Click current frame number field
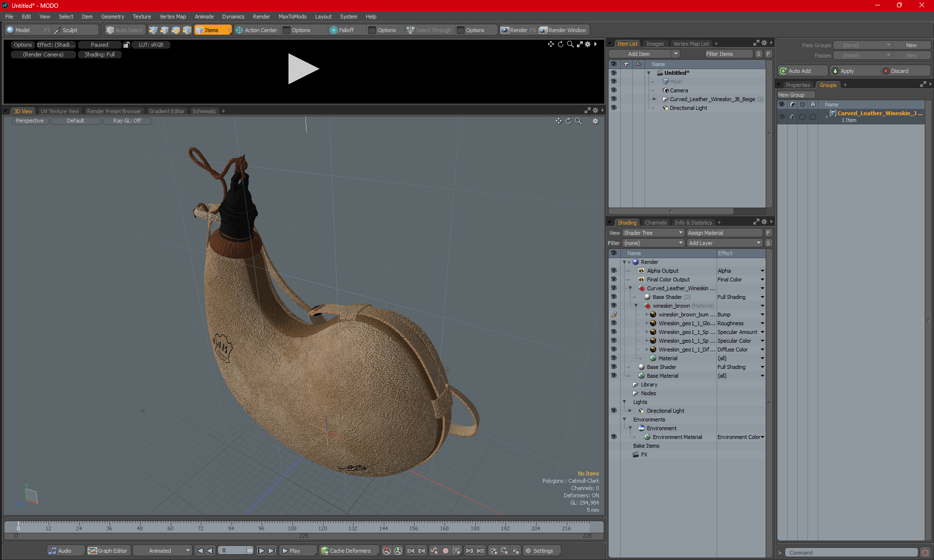The image size is (934, 560). pos(233,551)
